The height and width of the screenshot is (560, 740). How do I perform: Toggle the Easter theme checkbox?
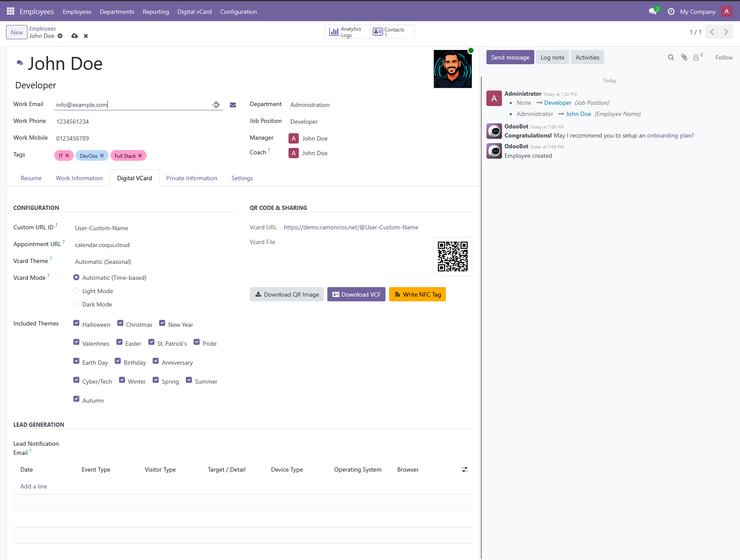point(119,342)
